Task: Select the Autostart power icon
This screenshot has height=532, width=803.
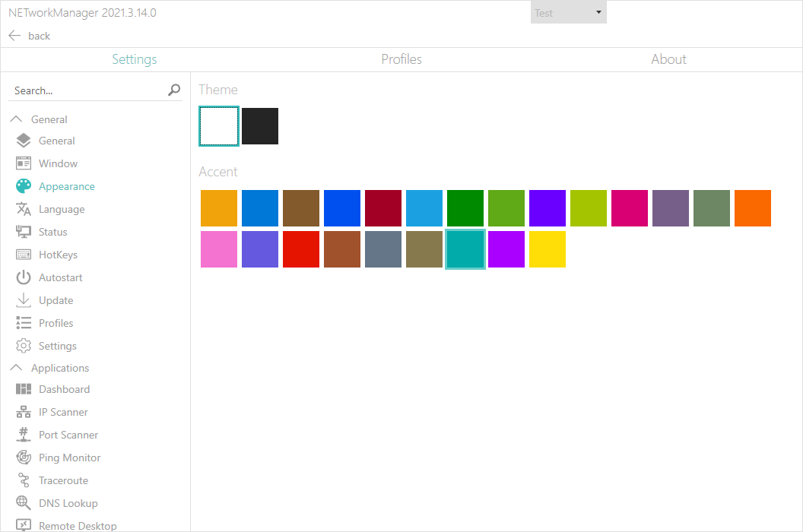Action: 24,277
